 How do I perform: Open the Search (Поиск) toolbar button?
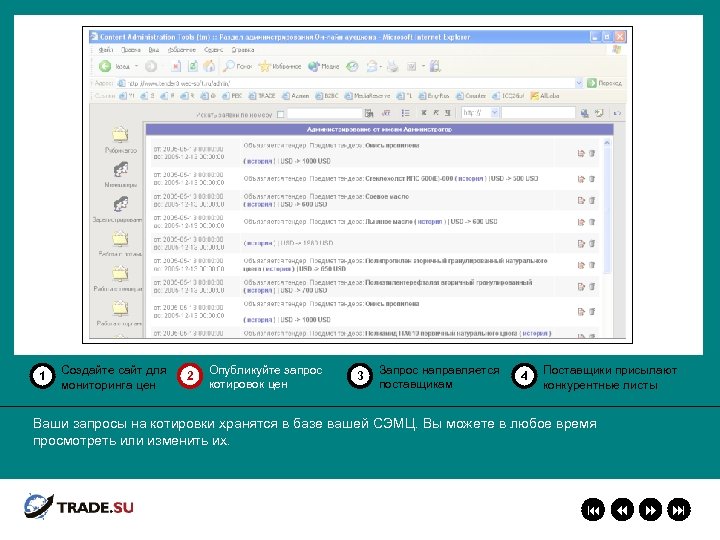click(237, 67)
